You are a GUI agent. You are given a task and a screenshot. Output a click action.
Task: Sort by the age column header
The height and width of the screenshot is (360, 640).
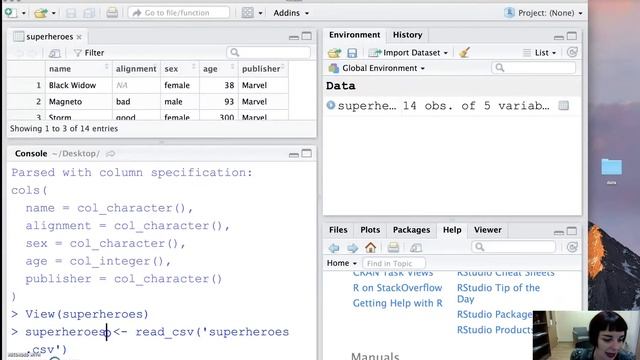coord(219,69)
